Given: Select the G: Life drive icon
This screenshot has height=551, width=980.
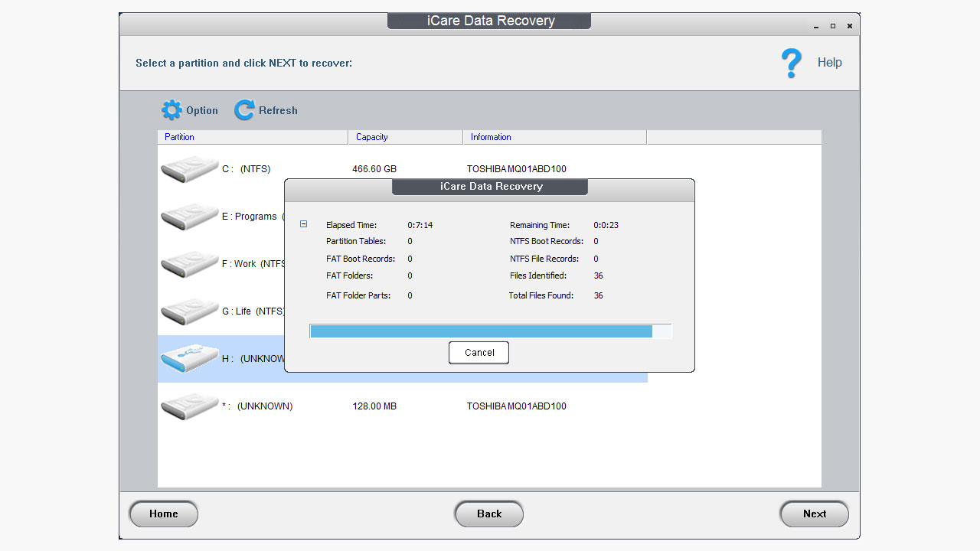Looking at the screenshot, I should pos(190,311).
